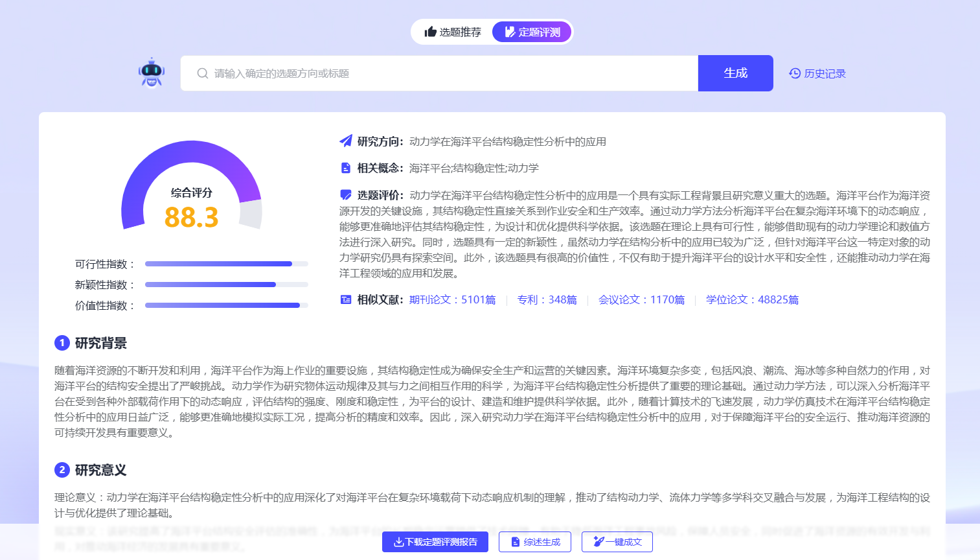The width and height of the screenshot is (980, 560).
Task: Open 专利：348篇 link
Action: click(547, 299)
